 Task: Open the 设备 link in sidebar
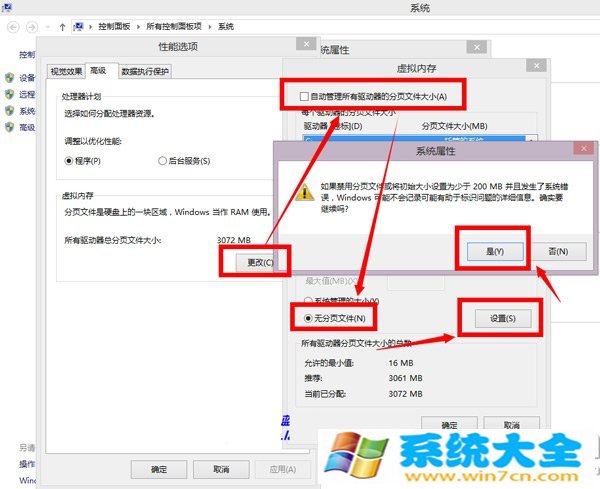pos(27,78)
